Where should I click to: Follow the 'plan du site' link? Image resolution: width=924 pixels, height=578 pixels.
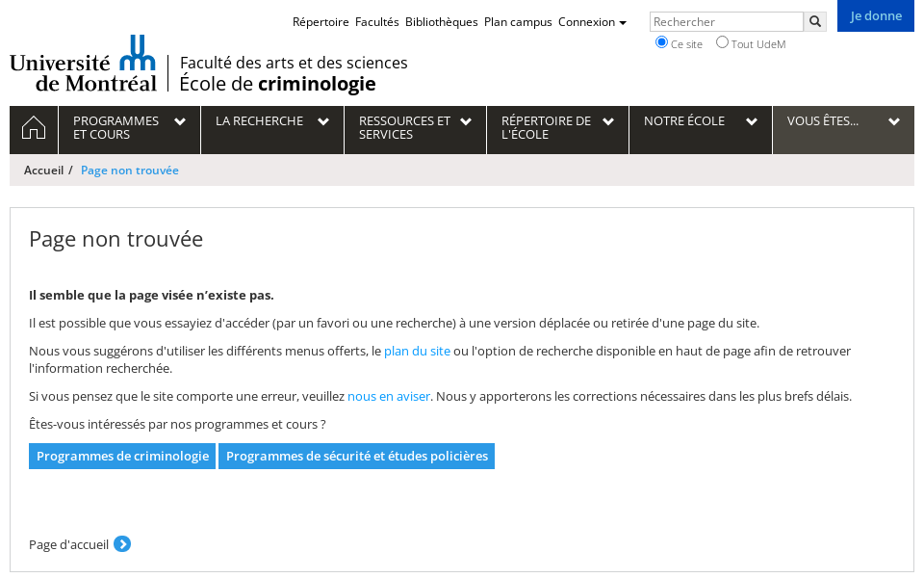click(x=417, y=352)
